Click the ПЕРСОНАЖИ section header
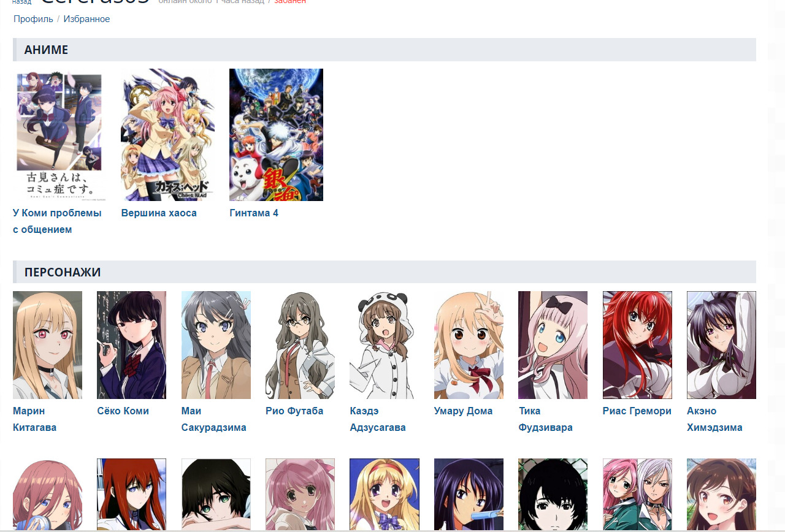785x532 pixels. [x=385, y=272]
